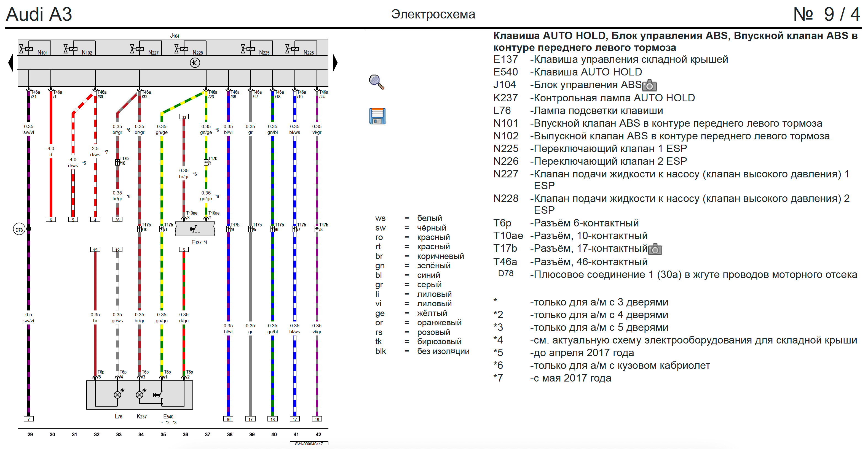Click the D78 circled junction in the diagram
This screenshot has height=449, width=868.
(19, 229)
